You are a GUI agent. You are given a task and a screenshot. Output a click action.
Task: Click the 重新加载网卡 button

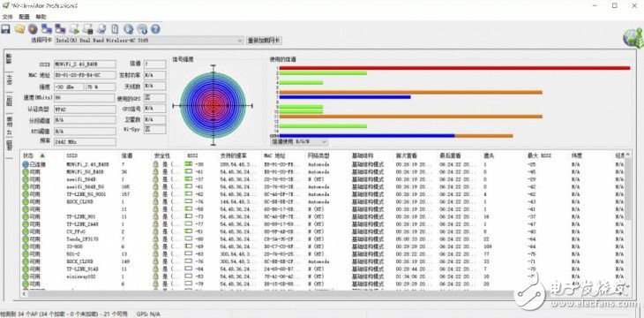tap(265, 41)
